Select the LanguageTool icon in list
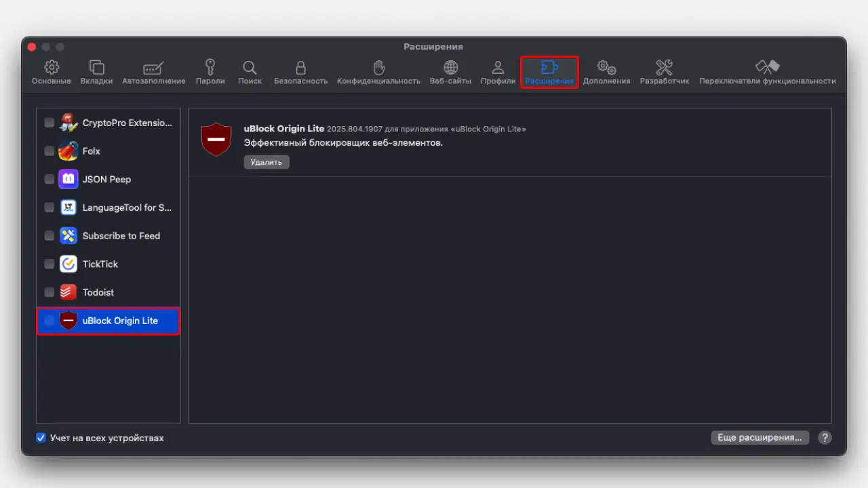Screen dimensions: 868x488 tap(68, 207)
